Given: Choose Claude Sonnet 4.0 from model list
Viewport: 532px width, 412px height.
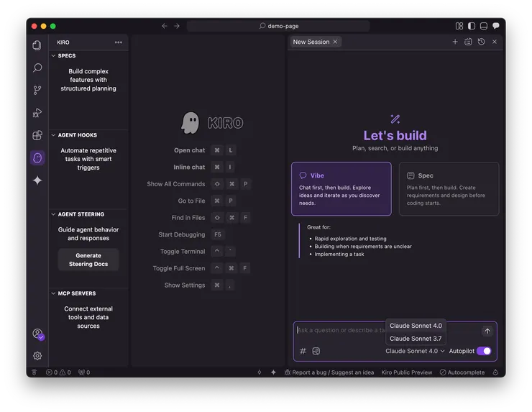Looking at the screenshot, I should pyautogui.click(x=416, y=326).
